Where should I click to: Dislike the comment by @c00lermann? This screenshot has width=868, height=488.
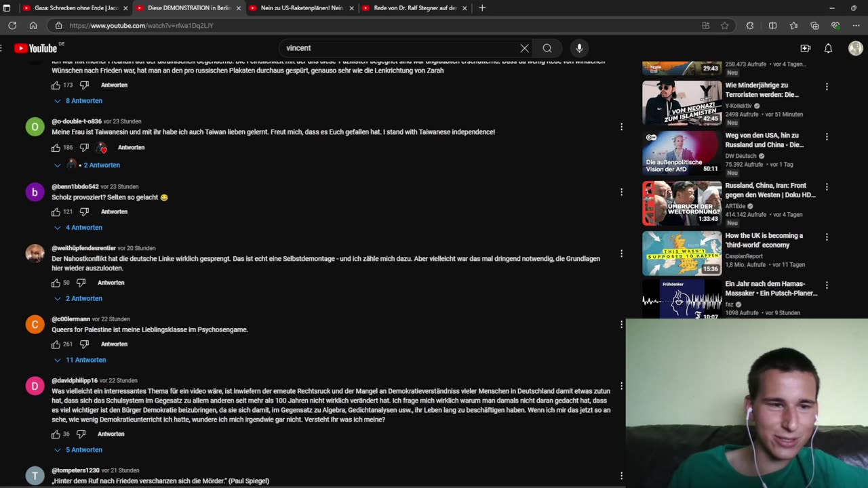click(84, 344)
